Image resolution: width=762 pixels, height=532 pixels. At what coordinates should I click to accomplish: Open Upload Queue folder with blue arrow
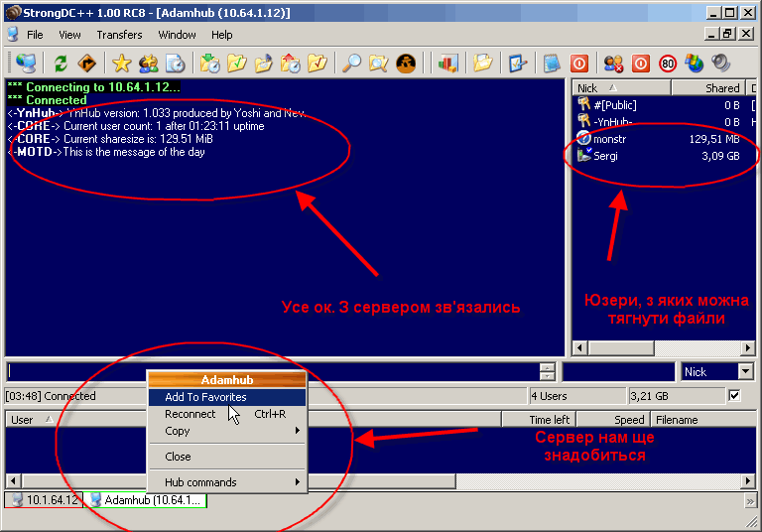point(263,64)
